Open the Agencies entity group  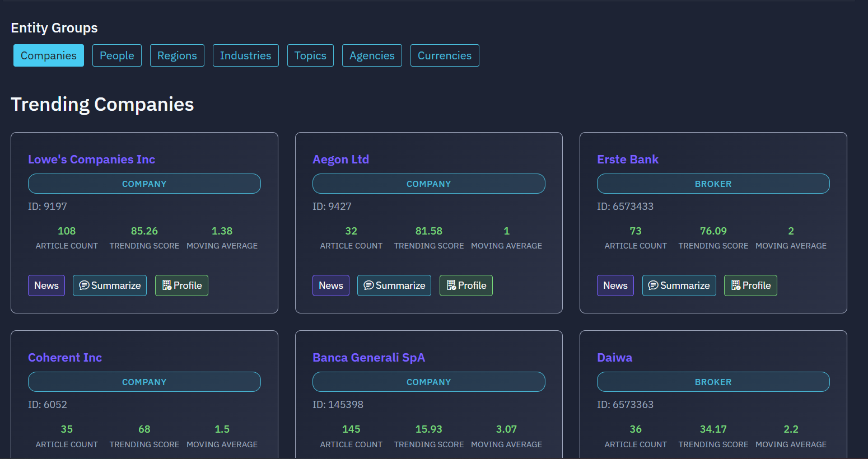(x=372, y=55)
